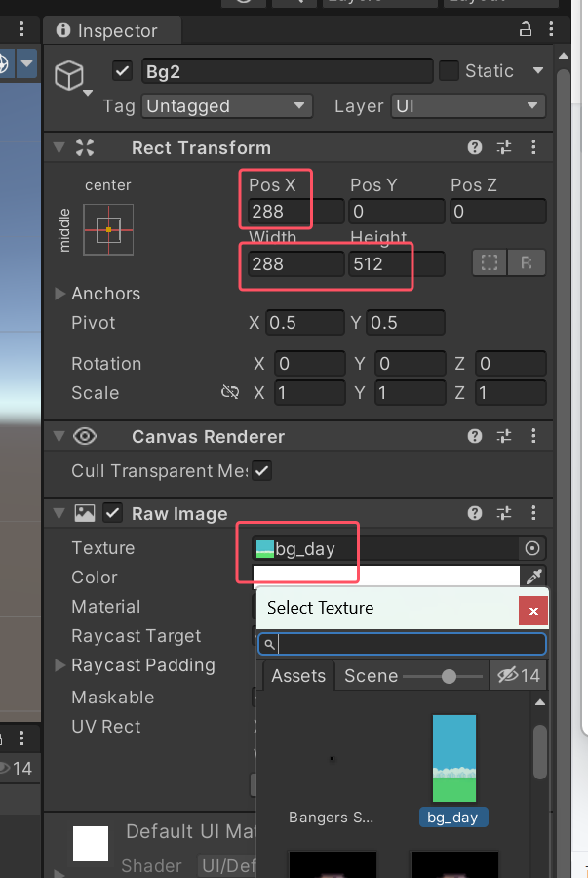The height and width of the screenshot is (878, 588).
Task: Toggle Cull Transparent Mesh checkbox
Action: [262, 471]
